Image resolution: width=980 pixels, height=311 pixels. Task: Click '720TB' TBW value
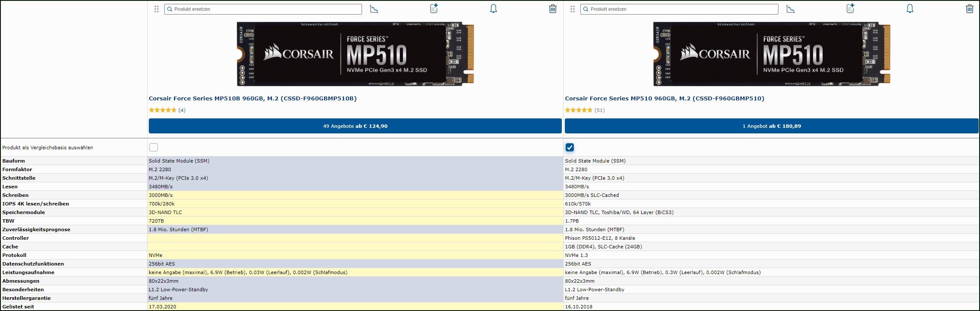pyautogui.click(x=157, y=221)
